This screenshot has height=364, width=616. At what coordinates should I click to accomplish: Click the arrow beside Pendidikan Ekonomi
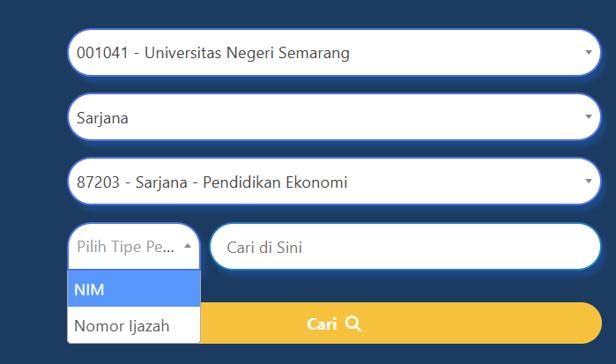[x=588, y=182]
